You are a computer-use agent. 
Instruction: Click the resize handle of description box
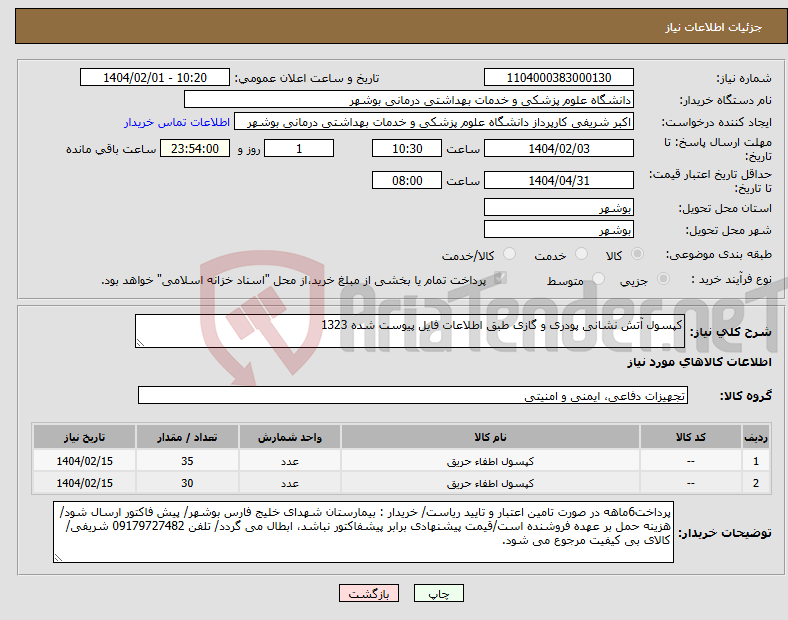click(x=140, y=343)
